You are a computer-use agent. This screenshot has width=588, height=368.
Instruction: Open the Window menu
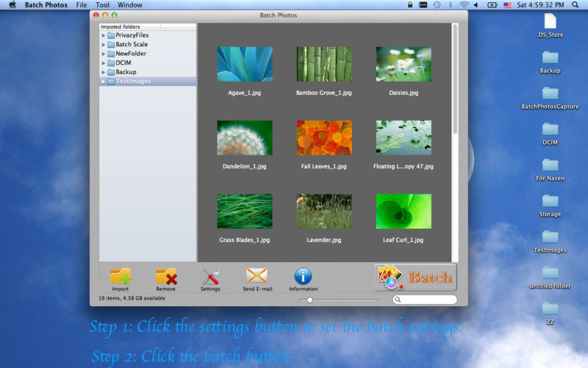click(130, 5)
